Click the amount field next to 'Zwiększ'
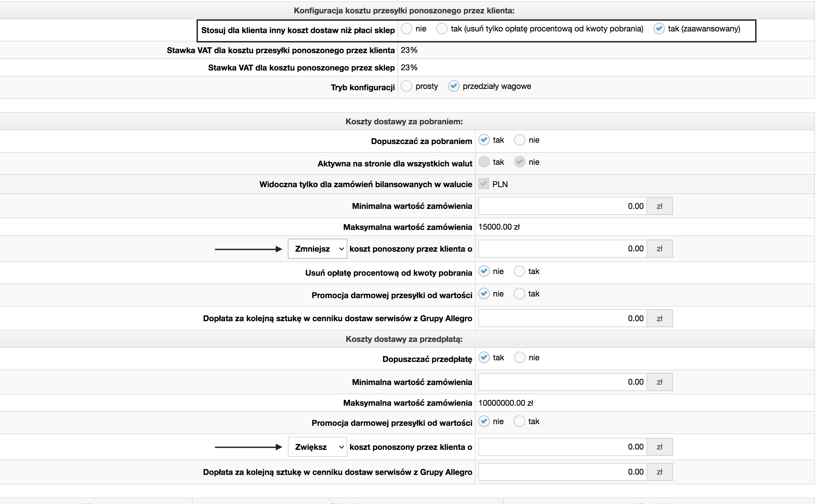This screenshot has height=504, width=819. [x=562, y=447]
